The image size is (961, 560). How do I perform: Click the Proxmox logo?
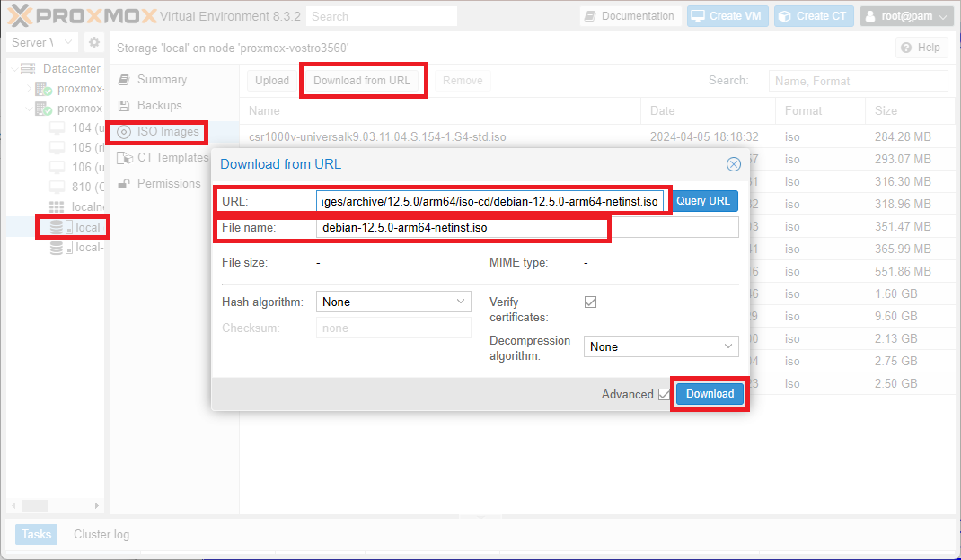83,16
